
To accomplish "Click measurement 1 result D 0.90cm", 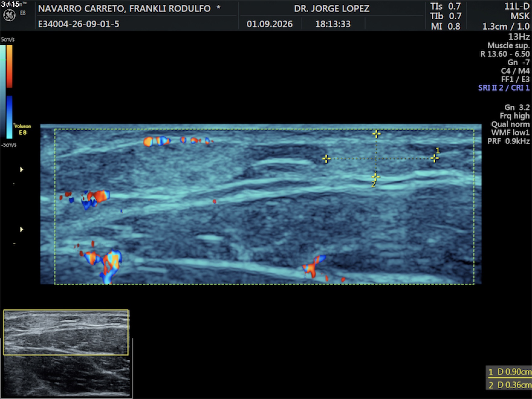I will pos(510,372).
